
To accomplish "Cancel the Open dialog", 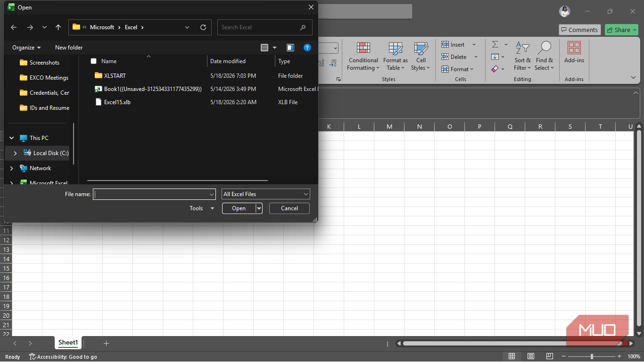I will 289,208.
